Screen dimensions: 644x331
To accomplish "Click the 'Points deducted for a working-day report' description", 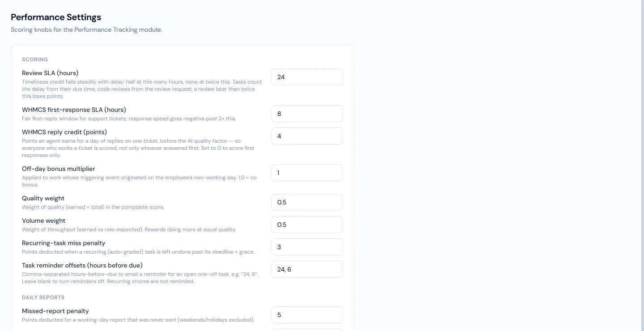I will click(x=138, y=320).
